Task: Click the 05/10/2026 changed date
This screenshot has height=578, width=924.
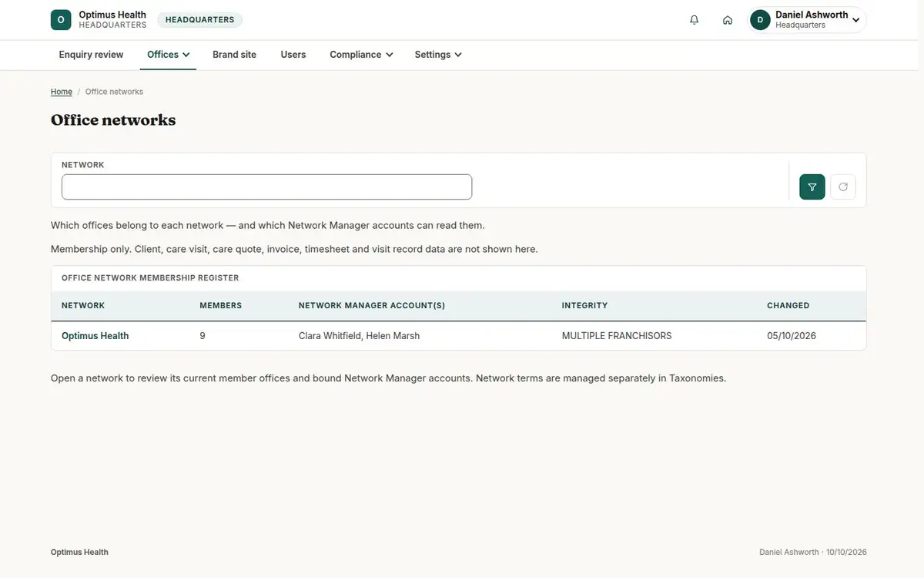Action: [792, 336]
